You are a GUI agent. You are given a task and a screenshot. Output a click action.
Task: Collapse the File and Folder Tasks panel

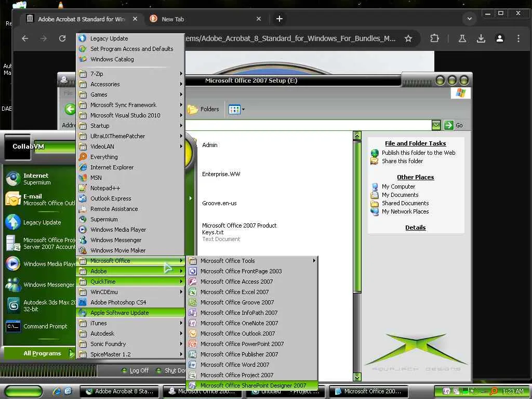click(415, 143)
